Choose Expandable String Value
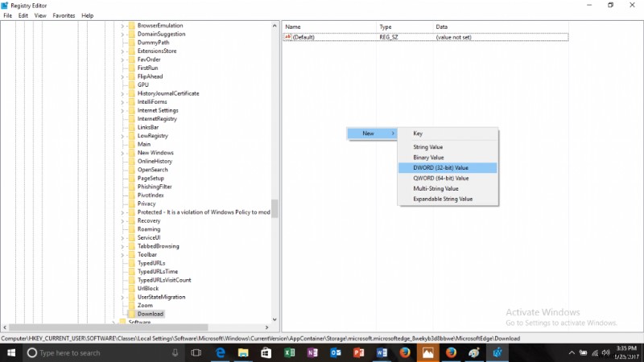This screenshot has width=644, height=362. click(x=448, y=199)
